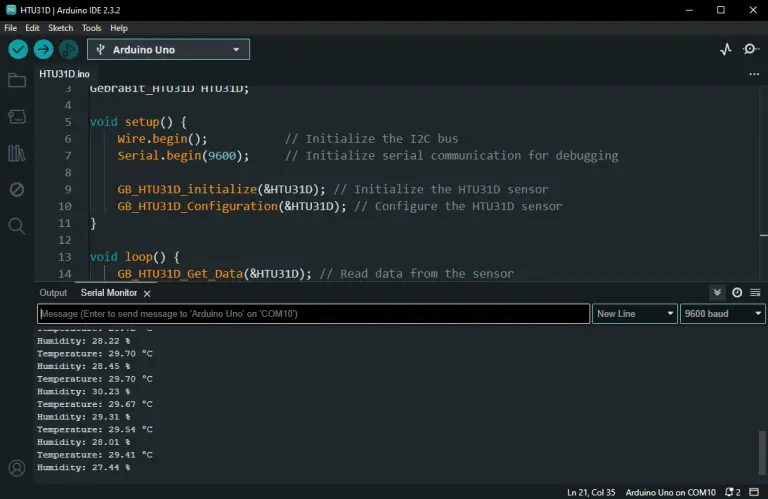Viewport: 768px width, 499px height.
Task: Click the Verify sketch checkmark button
Action: tap(18, 49)
